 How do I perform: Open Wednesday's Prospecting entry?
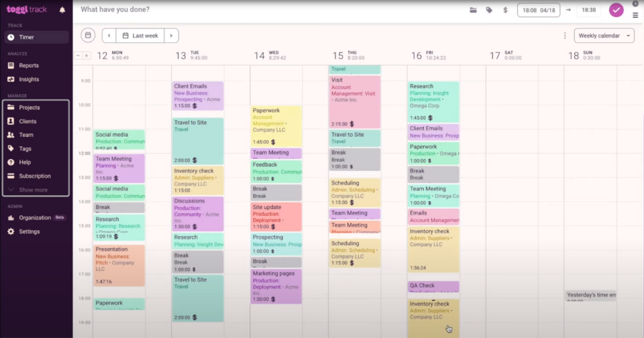coord(276,244)
